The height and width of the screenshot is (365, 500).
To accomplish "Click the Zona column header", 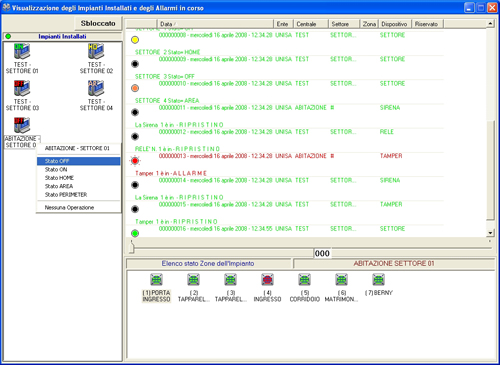I will click(369, 24).
